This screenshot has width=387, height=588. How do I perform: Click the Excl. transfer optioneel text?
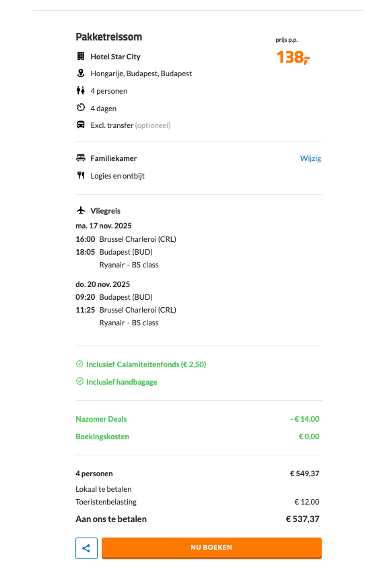pos(130,125)
